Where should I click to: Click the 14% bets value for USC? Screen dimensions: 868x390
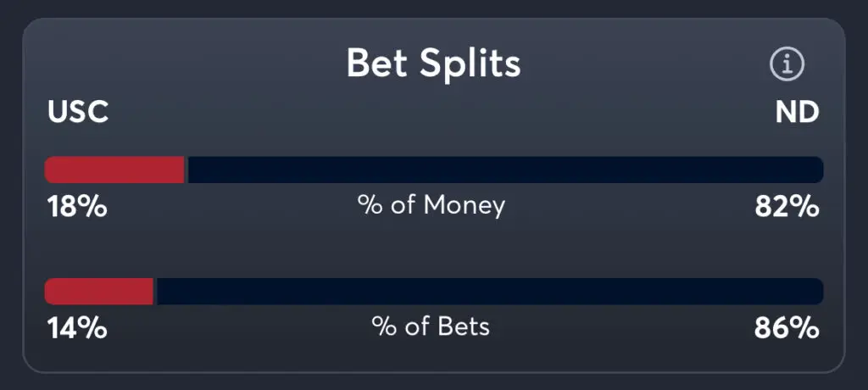tap(76, 328)
